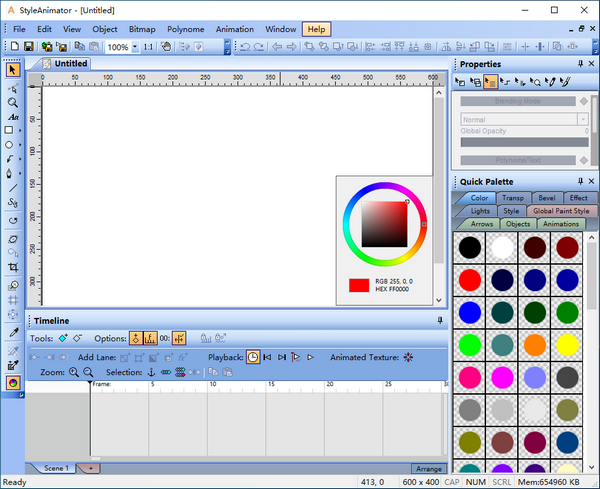This screenshot has height=489, width=600.
Task: Select the arrow selection tool
Action: (12, 70)
